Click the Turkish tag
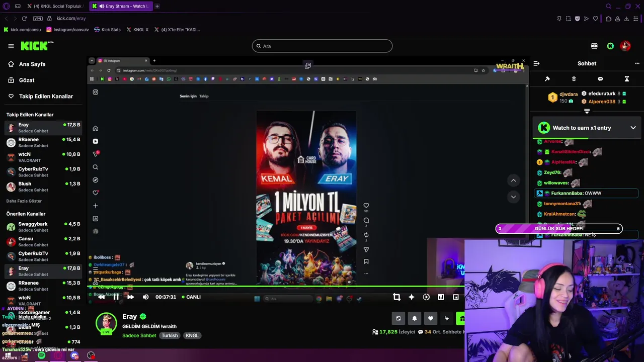 click(170, 335)
